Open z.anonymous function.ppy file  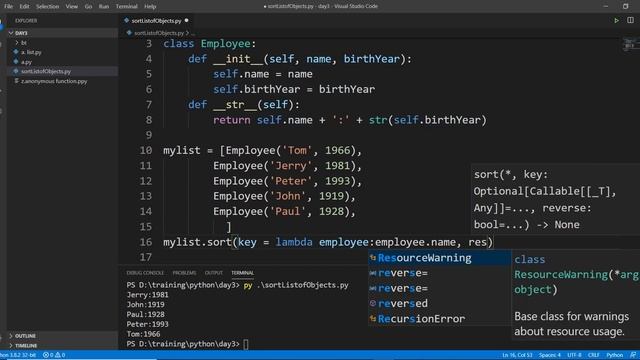[x=54, y=81]
